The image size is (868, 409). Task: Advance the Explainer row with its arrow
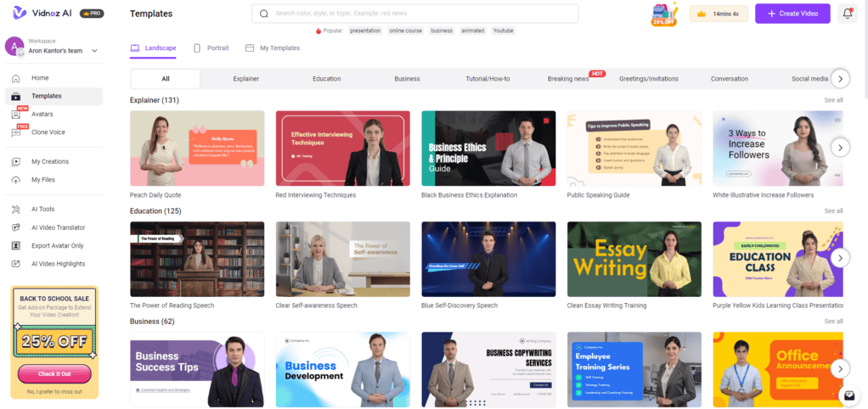[x=840, y=148]
